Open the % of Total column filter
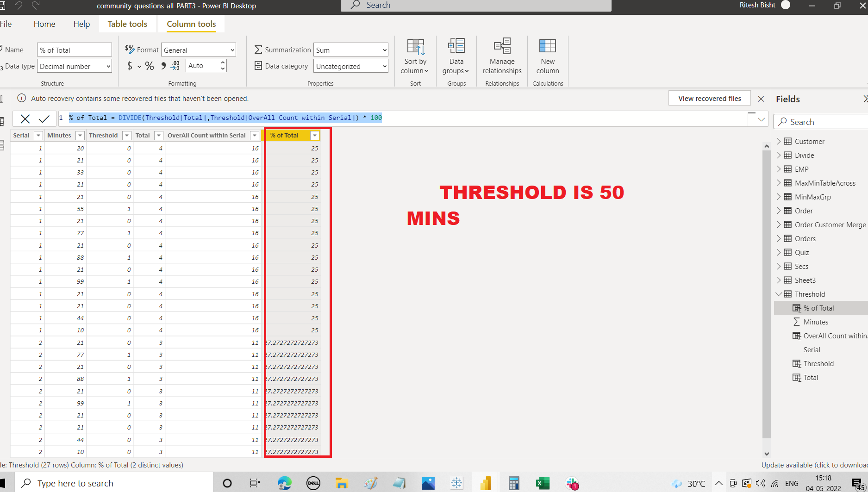 pyautogui.click(x=315, y=136)
